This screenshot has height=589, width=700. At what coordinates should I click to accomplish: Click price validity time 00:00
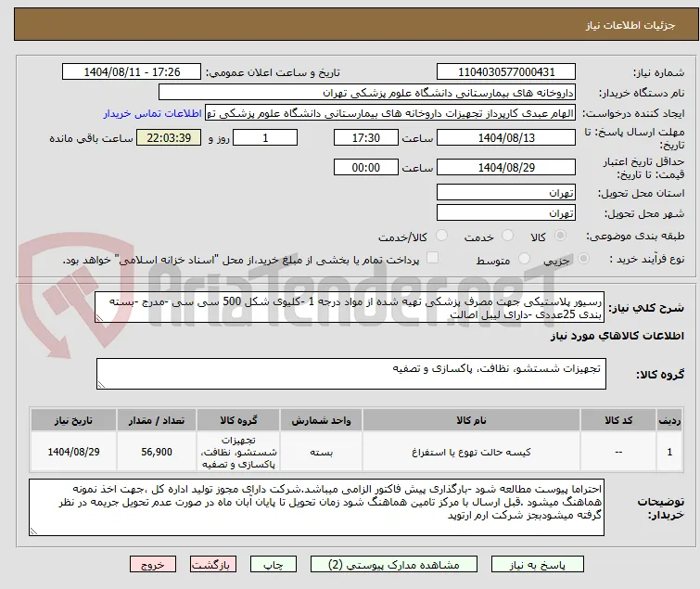(x=365, y=168)
